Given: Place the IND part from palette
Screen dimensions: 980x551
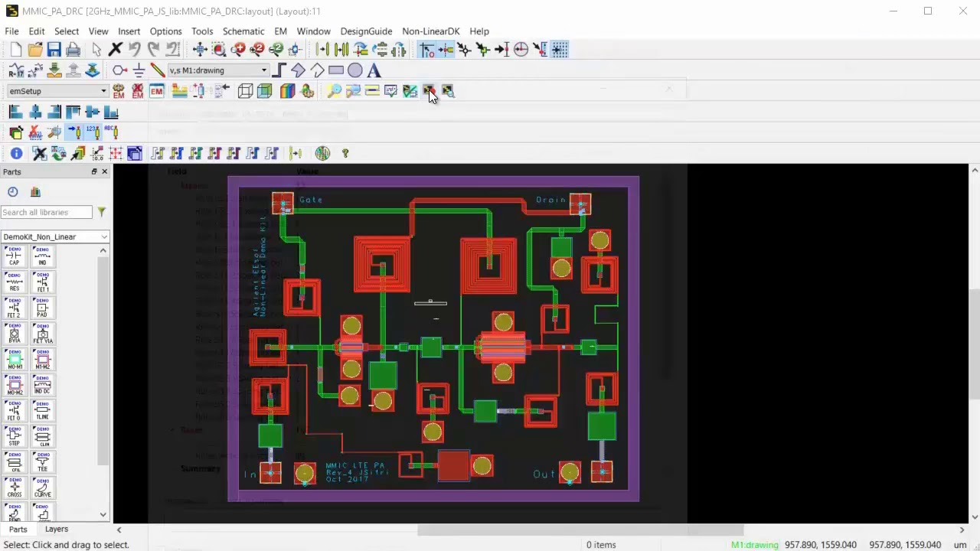Looking at the screenshot, I should [42, 256].
